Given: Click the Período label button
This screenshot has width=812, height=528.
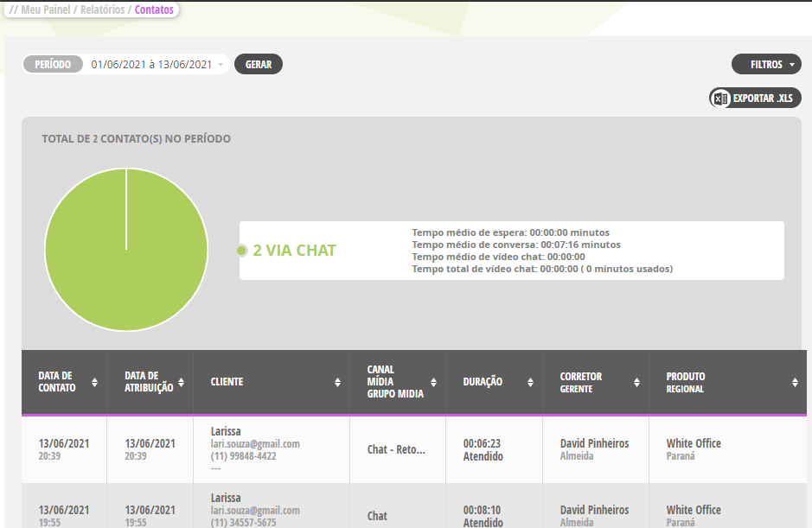Looking at the screenshot, I should [53, 64].
